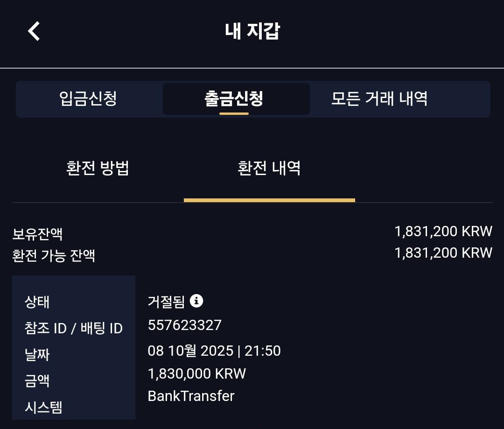Screen dimensions: 504x429
Task: Click the 내 지갑 page title
Action: (252, 31)
